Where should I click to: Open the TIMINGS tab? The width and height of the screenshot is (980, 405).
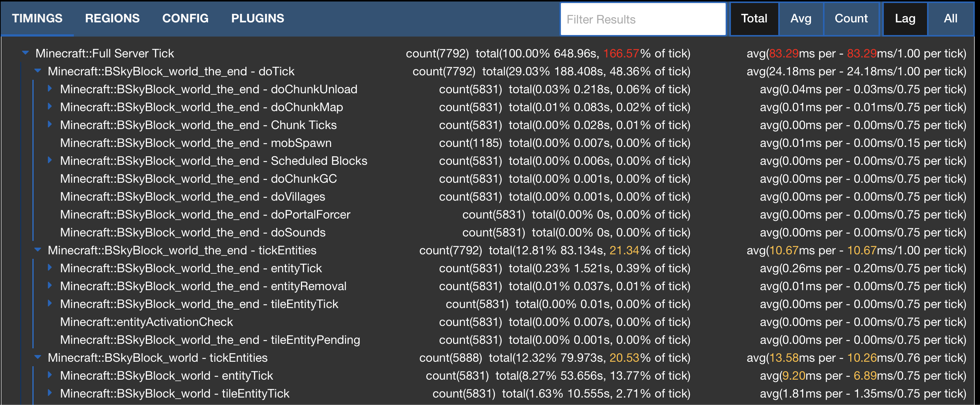37,18
